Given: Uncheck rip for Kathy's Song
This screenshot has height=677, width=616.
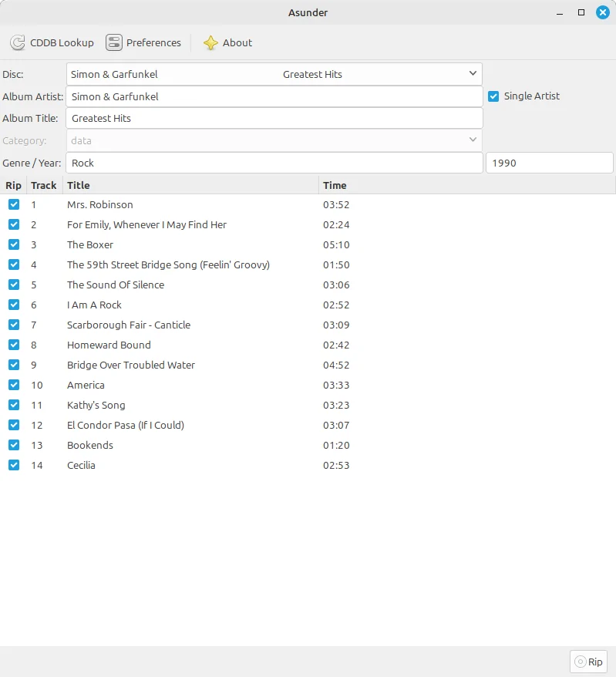Looking at the screenshot, I should [14, 405].
